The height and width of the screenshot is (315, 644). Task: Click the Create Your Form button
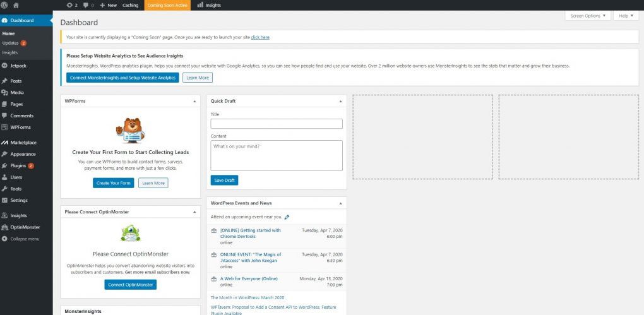click(114, 183)
